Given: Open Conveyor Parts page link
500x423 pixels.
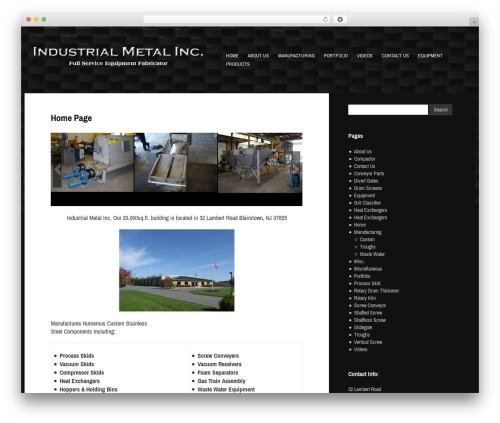Looking at the screenshot, I should [369, 174].
